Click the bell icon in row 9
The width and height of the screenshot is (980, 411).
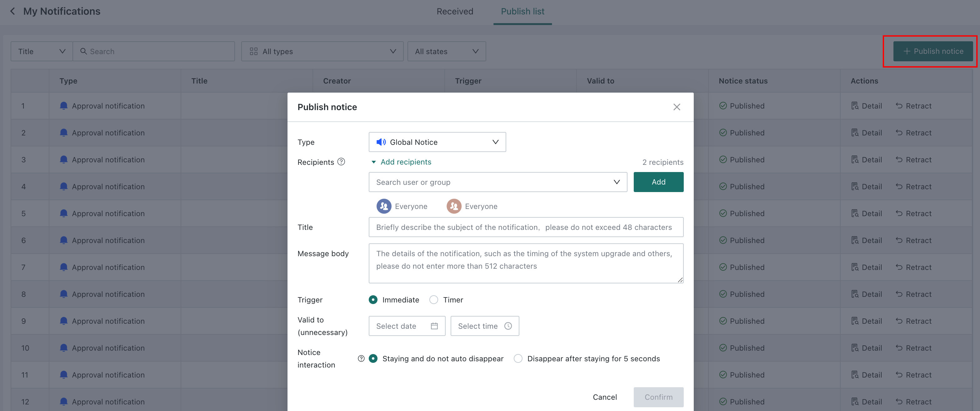pos(63,321)
